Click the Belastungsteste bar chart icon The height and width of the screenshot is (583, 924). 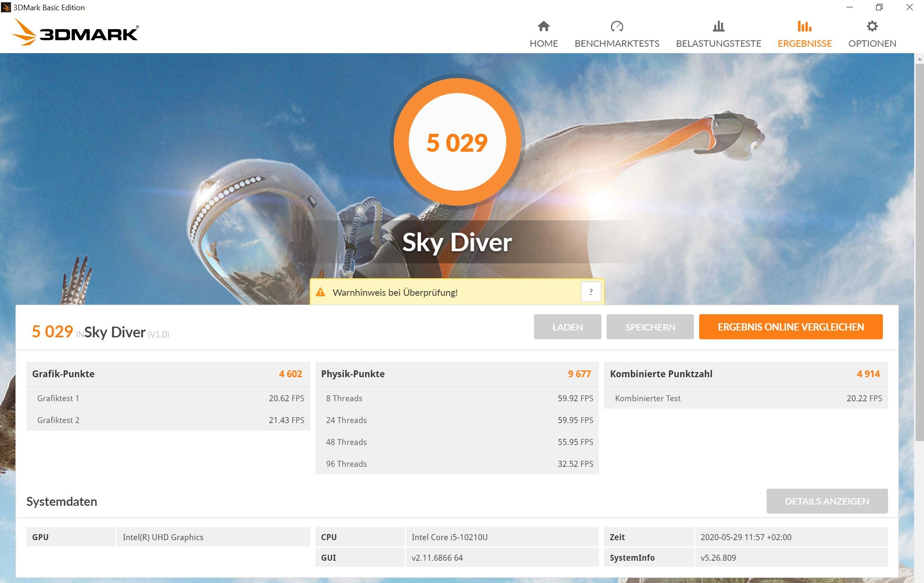tap(718, 27)
